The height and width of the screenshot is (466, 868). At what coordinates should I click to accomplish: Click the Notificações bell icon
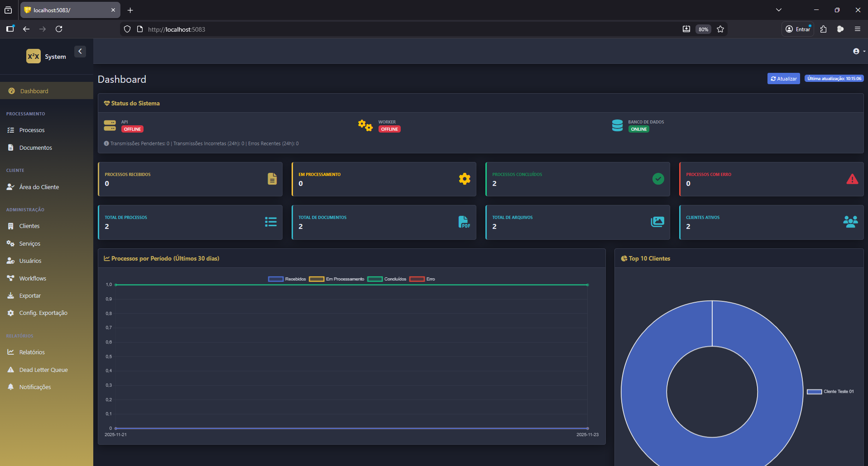pos(11,387)
